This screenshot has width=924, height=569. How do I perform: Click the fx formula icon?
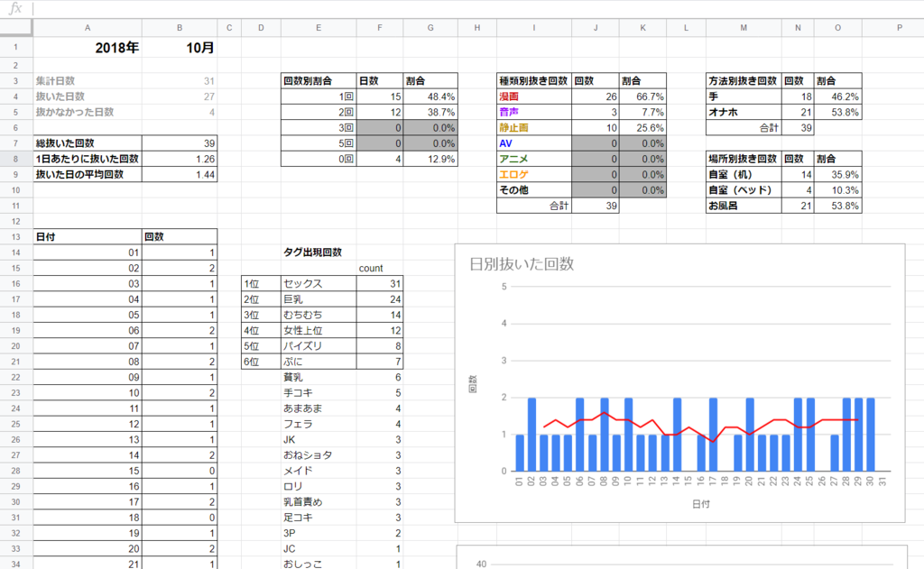point(15,8)
